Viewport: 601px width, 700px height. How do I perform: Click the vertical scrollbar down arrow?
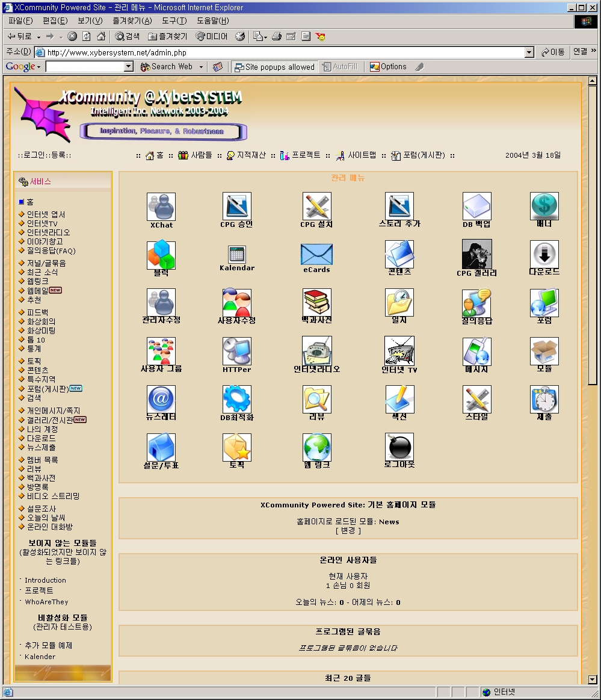pos(592,680)
